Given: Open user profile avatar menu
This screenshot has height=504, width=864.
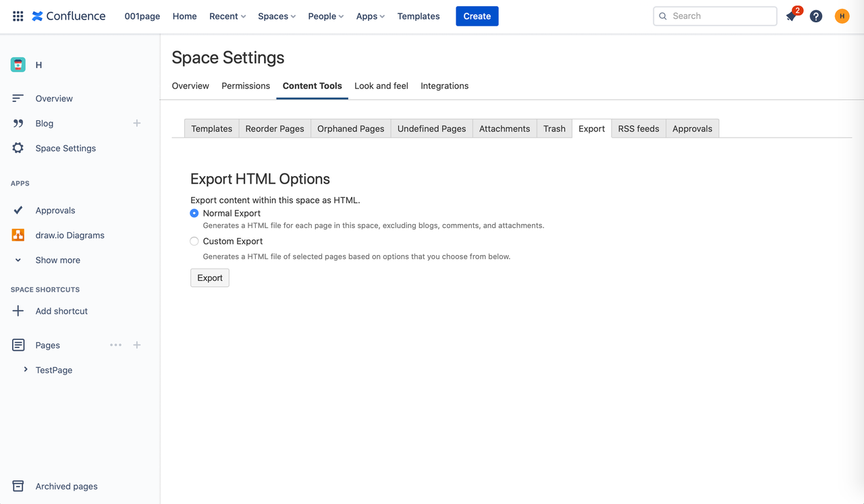Looking at the screenshot, I should [842, 16].
